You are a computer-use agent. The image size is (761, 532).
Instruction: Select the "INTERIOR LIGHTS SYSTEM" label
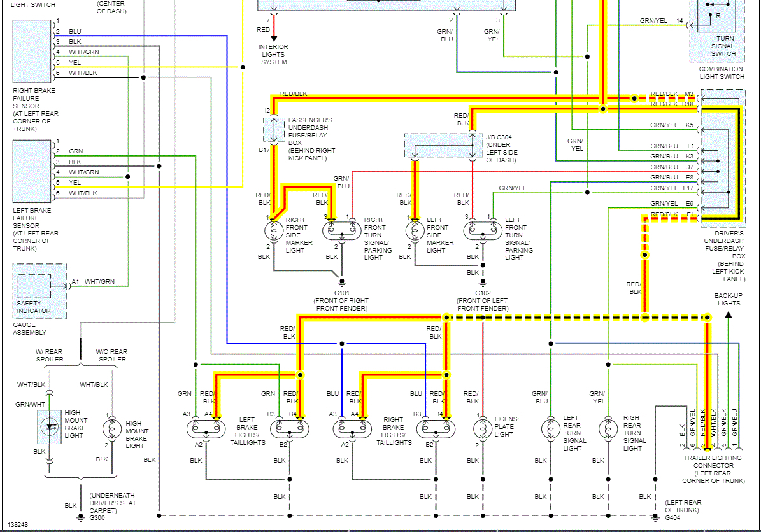coord(273,54)
